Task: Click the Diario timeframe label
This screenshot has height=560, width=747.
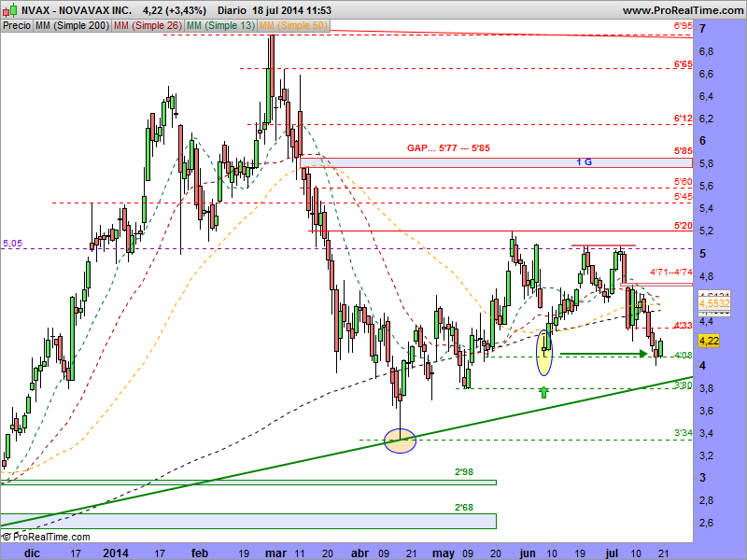Action: click(232, 10)
